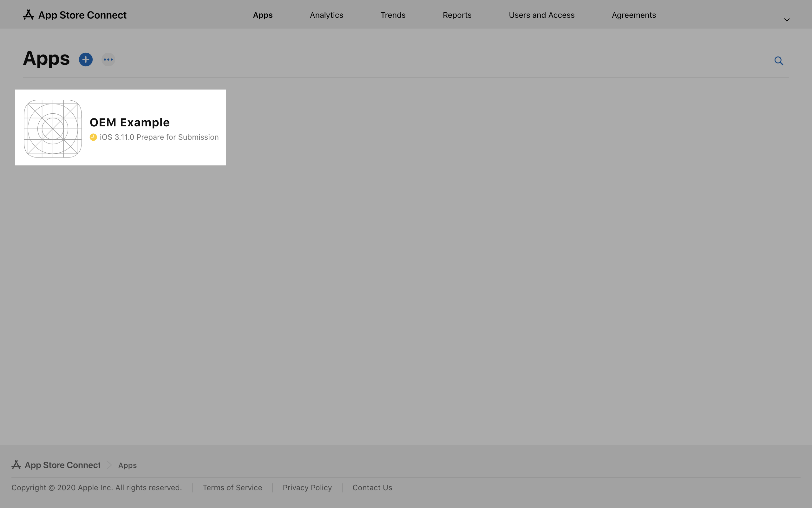Open the Trends tab
The height and width of the screenshot is (508, 812).
tap(393, 15)
